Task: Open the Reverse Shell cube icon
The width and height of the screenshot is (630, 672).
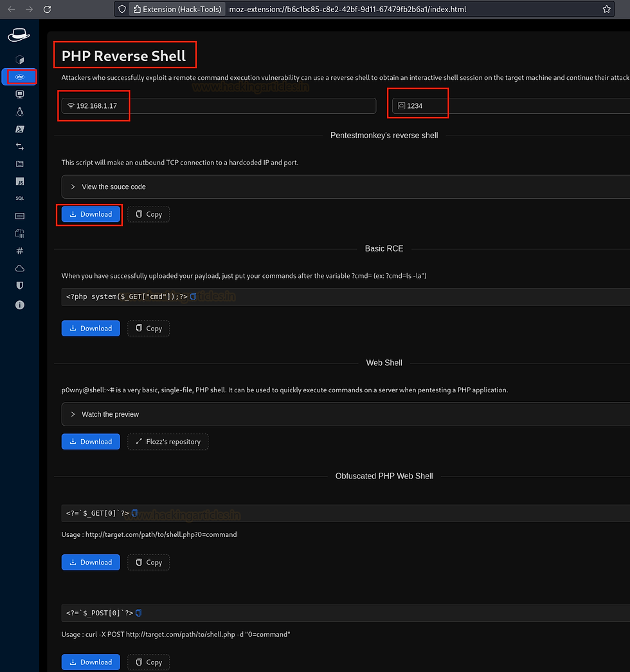Action: 20,60
